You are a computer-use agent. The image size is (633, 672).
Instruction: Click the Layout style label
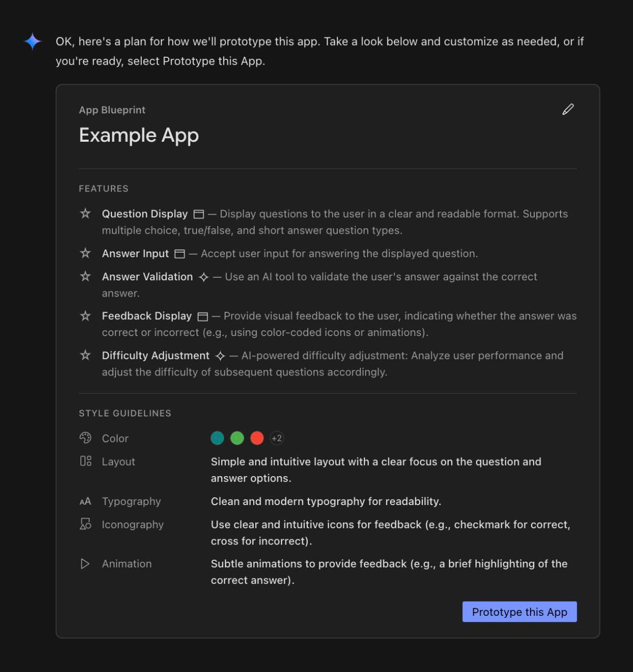118,461
